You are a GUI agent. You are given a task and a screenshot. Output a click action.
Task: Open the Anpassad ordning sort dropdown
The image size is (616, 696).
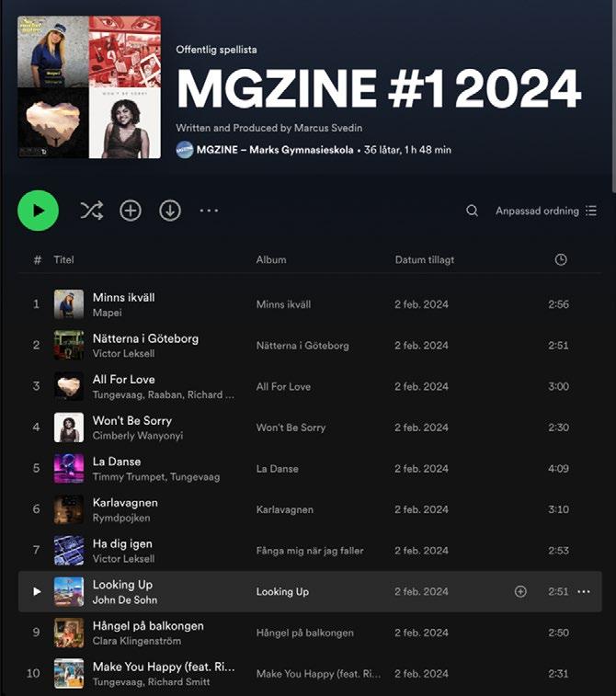[x=546, y=211]
